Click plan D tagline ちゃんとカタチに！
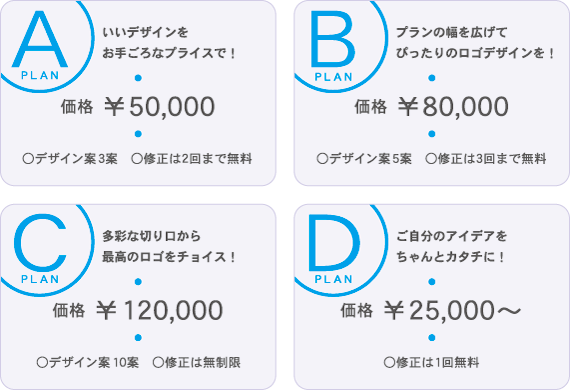Image resolution: width=570 pixels, height=390 pixels. 451,257
